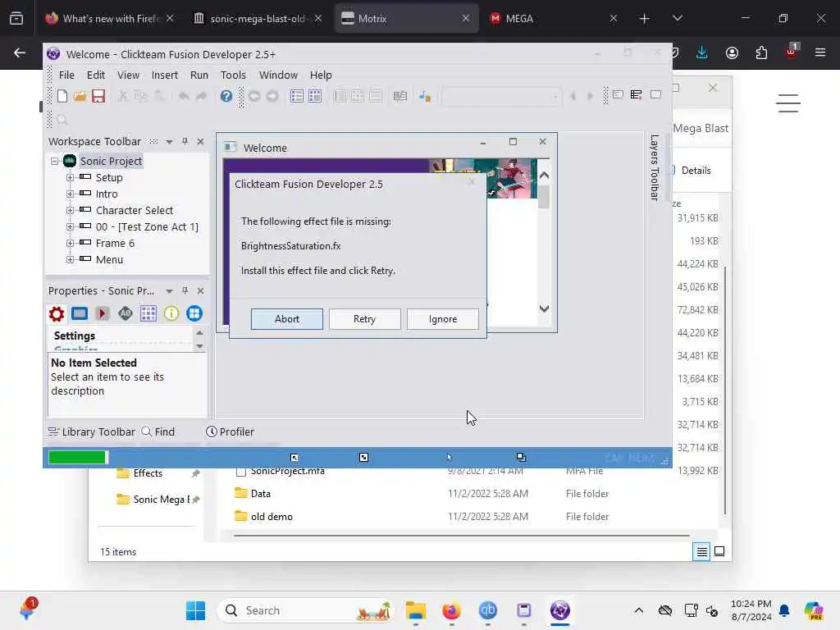Open the Storyboard Editor list icon
This screenshot has width=840, height=630.
tap(296, 96)
